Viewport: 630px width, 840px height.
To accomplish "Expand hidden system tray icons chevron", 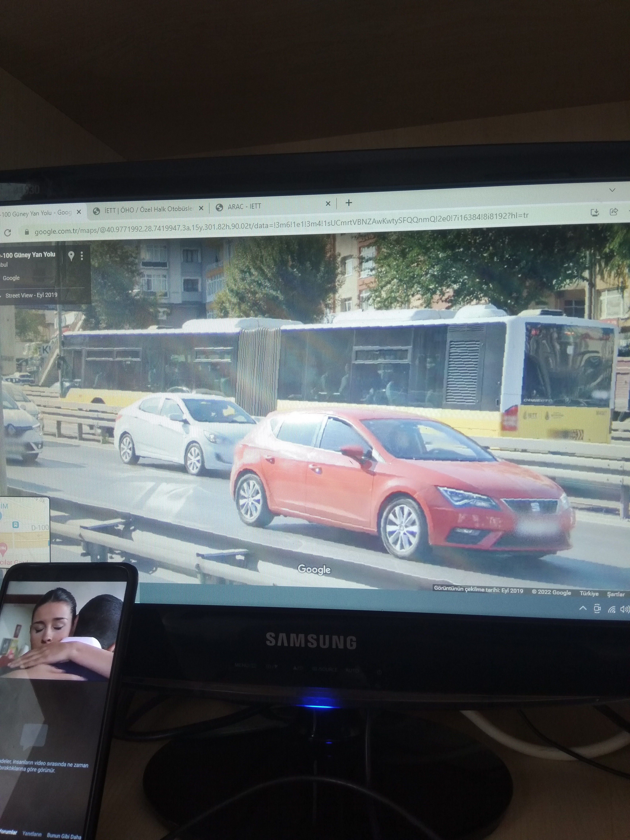I will coord(583,608).
